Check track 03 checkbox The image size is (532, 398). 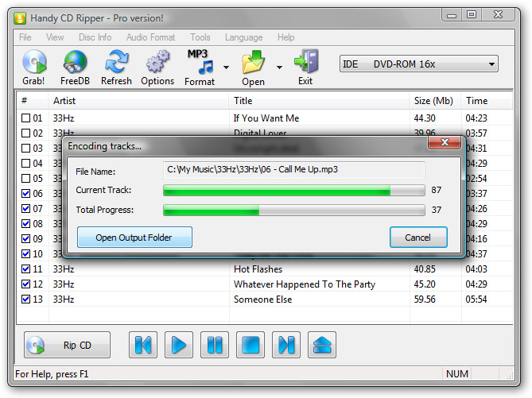[25, 148]
